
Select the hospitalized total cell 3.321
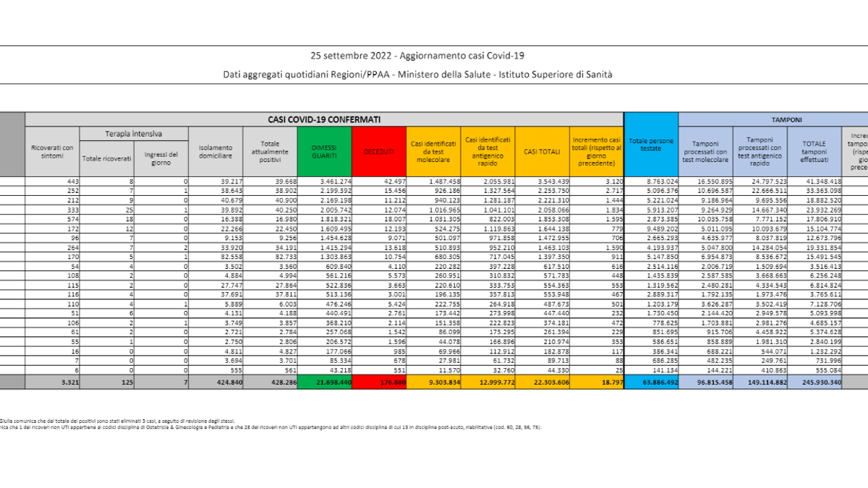coord(52,382)
